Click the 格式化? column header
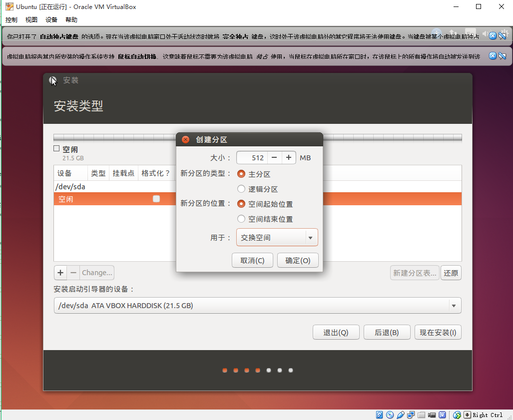Image resolution: width=513 pixels, height=420 pixels. point(156,173)
